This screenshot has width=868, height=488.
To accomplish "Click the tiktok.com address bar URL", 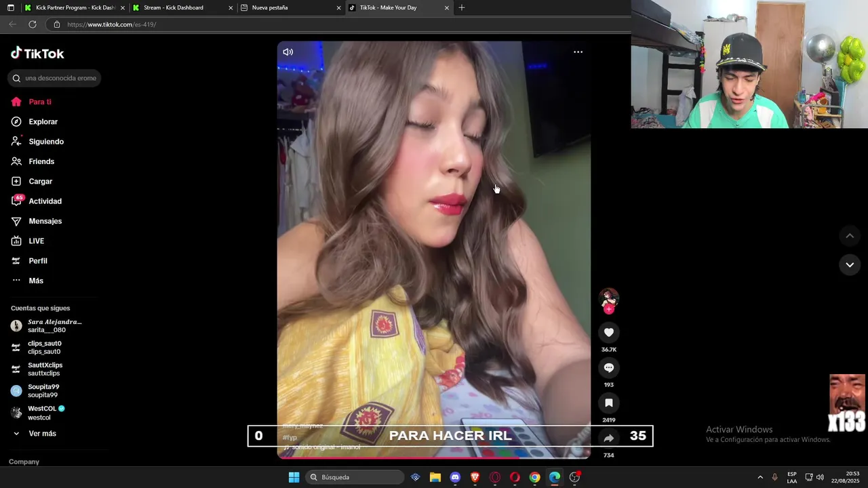I will [x=112, y=24].
